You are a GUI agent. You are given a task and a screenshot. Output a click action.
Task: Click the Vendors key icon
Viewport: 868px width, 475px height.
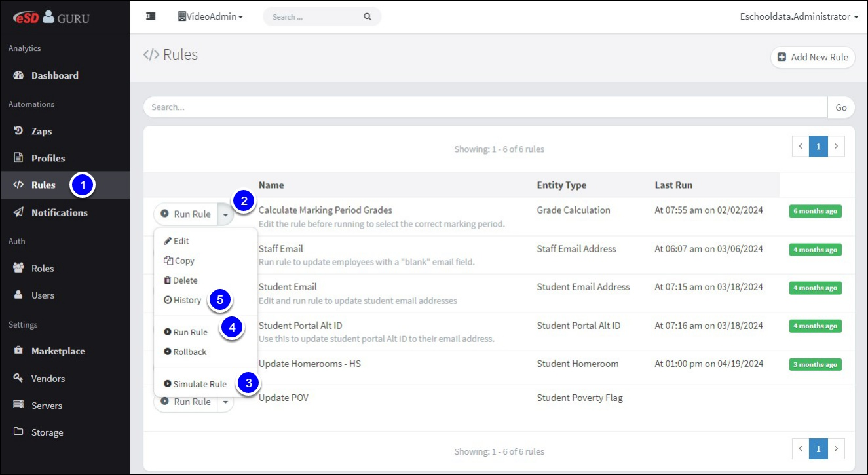click(18, 378)
